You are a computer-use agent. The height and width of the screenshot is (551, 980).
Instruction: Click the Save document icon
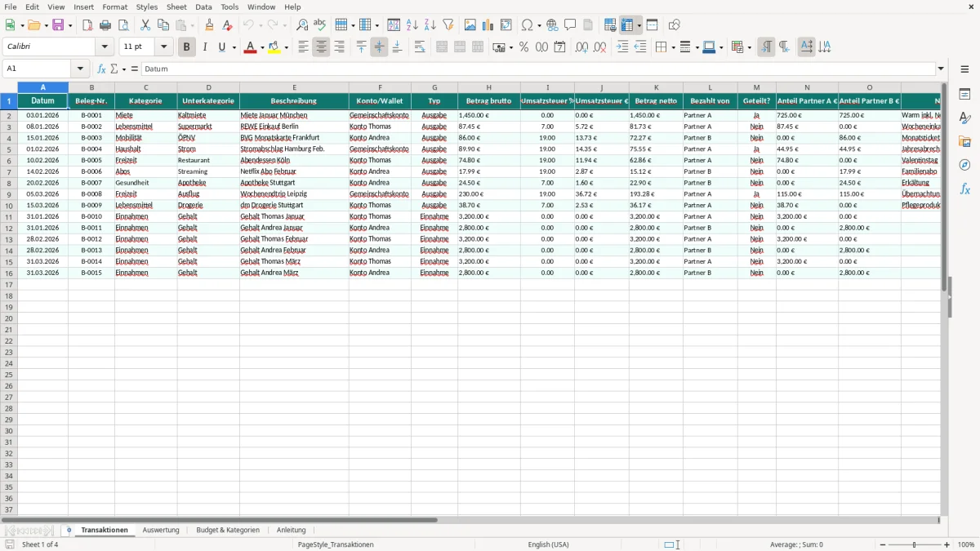coord(58,25)
